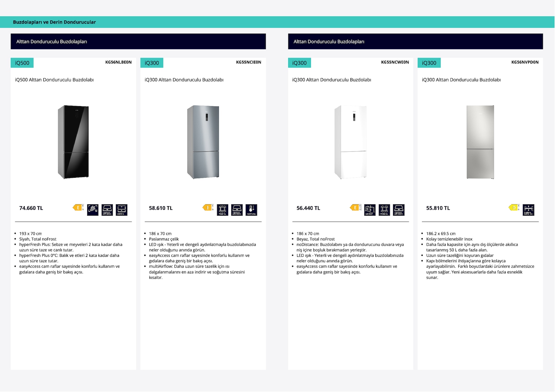The width and height of the screenshot is (555, 392).
Task: Click the "multiAirflow: Daha uzun süre tazelik" bullet
Action: point(197,272)
